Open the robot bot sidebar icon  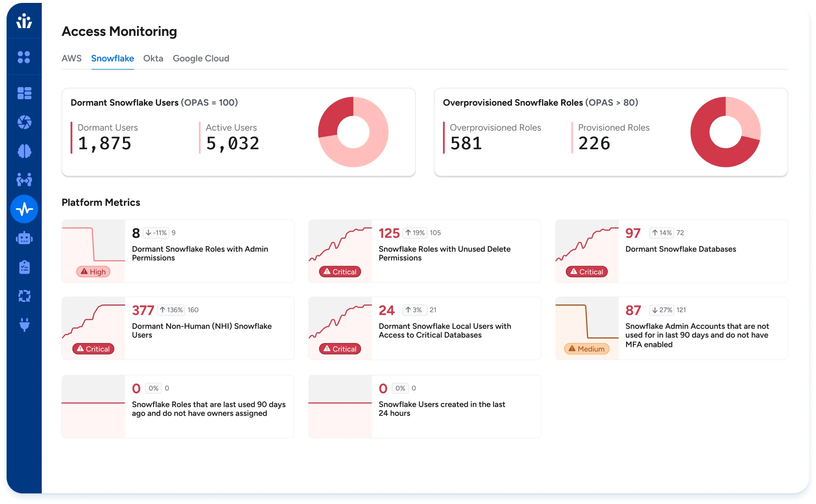pyautogui.click(x=24, y=238)
